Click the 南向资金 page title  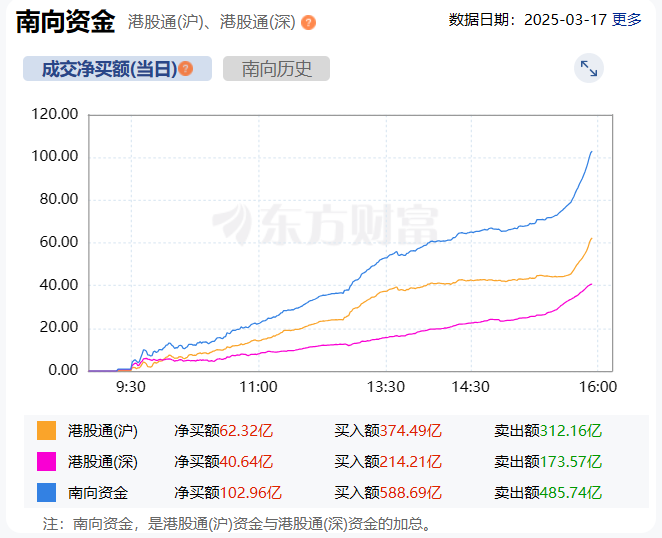pyautogui.click(x=65, y=21)
